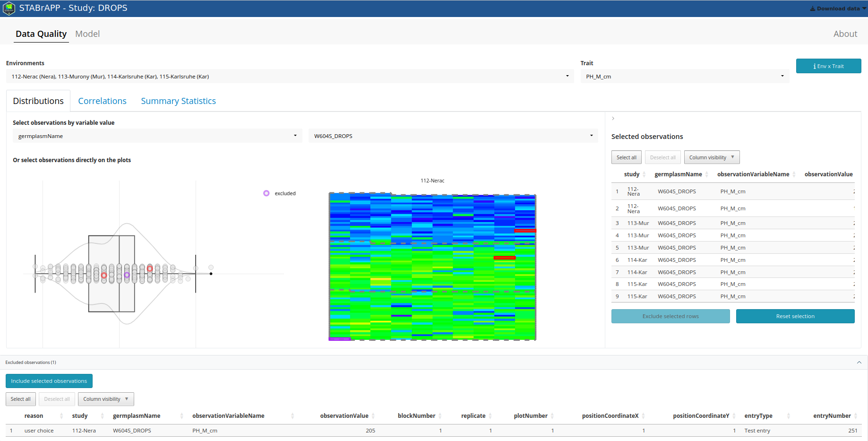Screen dimensions: 868x441
Task: Toggle the excluded legend entry on the plot
Action: pyautogui.click(x=280, y=193)
